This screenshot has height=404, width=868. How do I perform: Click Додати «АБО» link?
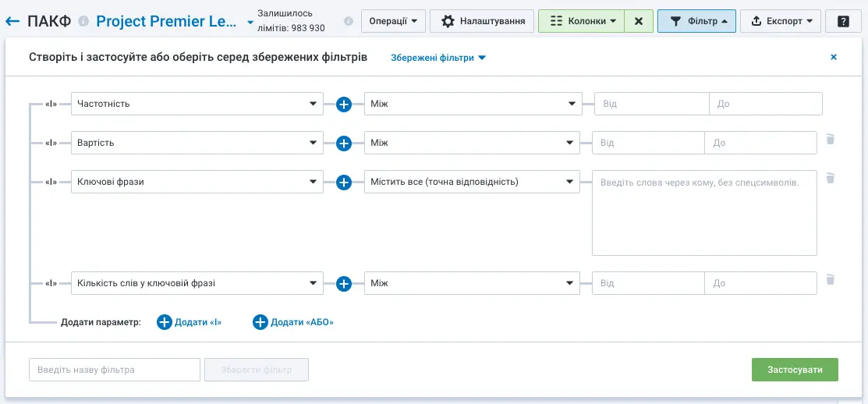pyautogui.click(x=293, y=322)
